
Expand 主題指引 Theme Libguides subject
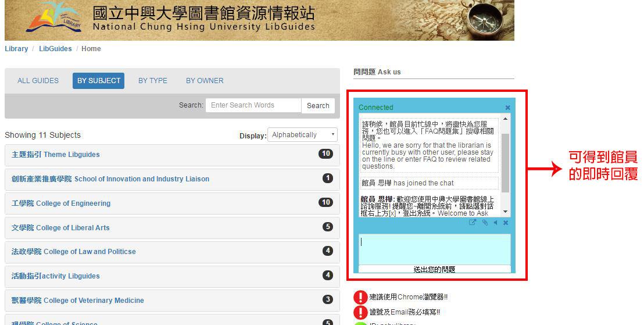(172, 155)
